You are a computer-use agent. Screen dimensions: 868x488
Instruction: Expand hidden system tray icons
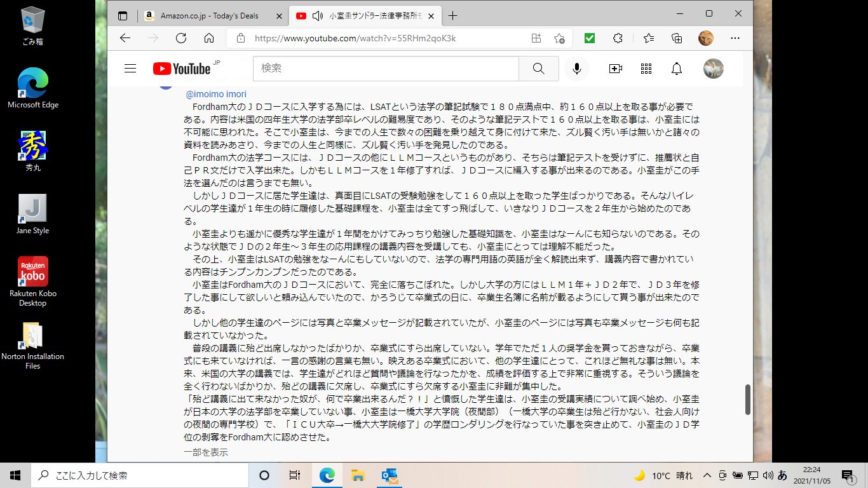[707, 475]
